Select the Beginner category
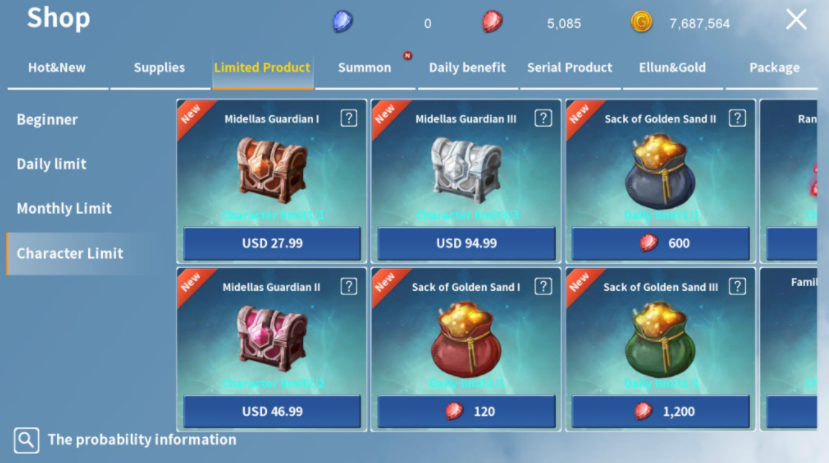 [x=48, y=119]
